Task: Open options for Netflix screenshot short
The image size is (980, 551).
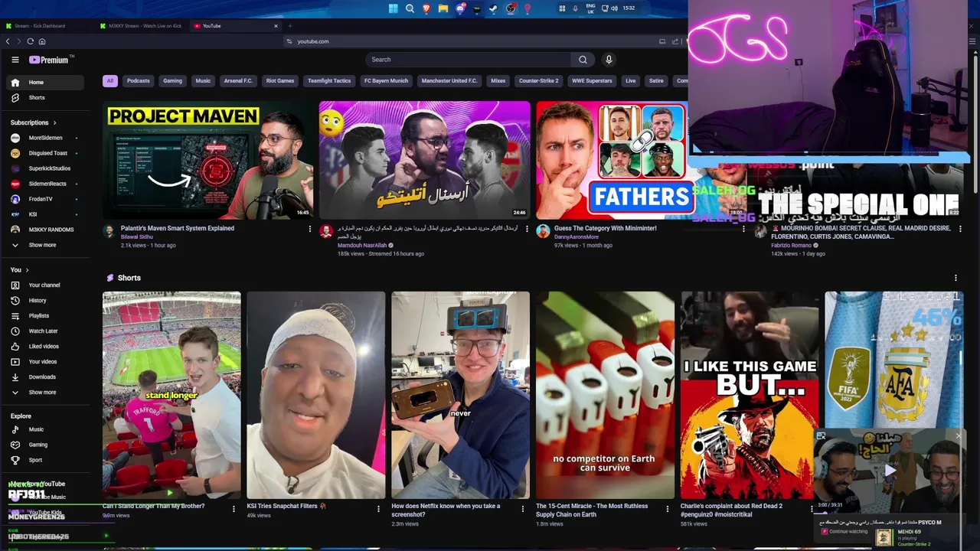Action: click(523, 509)
